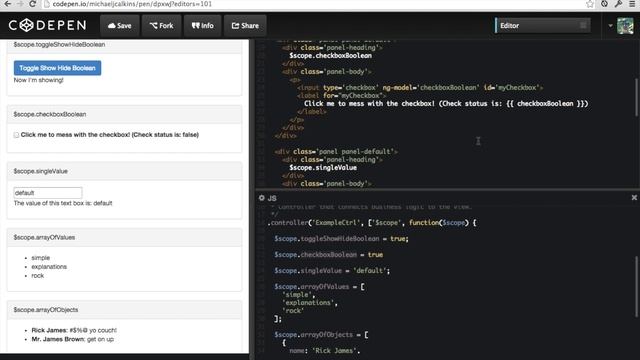The width and height of the screenshot is (640, 360).
Task: Click the circular extension icon in browser toolbar
Action: pyautogui.click(x=604, y=4)
